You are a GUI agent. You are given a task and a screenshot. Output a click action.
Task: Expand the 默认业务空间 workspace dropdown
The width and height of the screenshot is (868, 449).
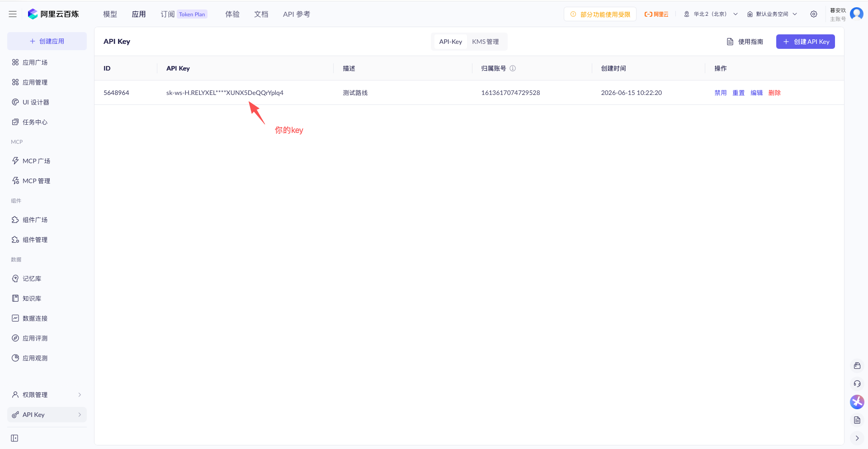point(772,14)
